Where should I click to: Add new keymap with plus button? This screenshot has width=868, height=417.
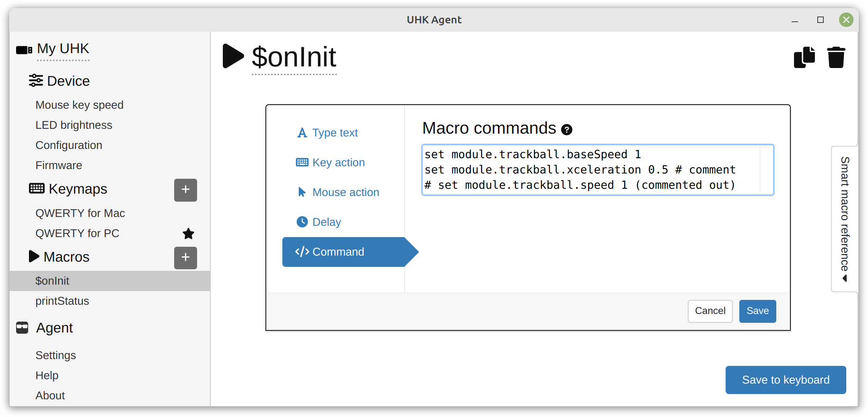click(x=185, y=190)
